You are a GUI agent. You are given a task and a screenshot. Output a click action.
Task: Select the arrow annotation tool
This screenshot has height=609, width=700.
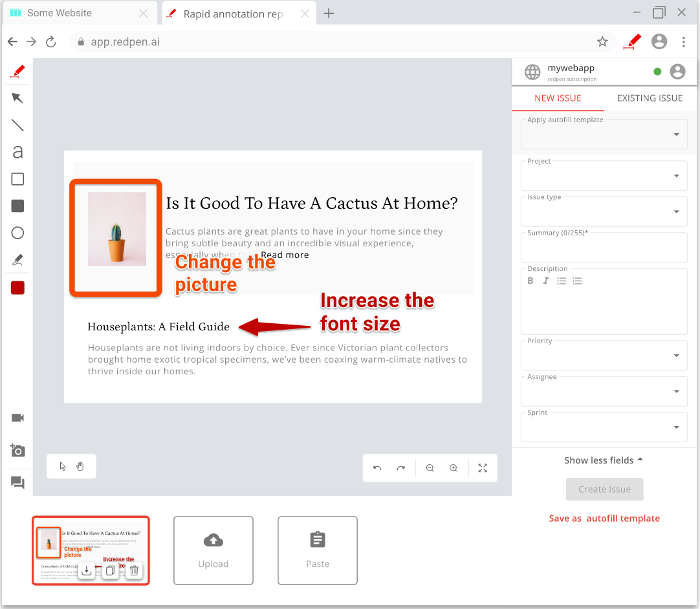coord(17,98)
